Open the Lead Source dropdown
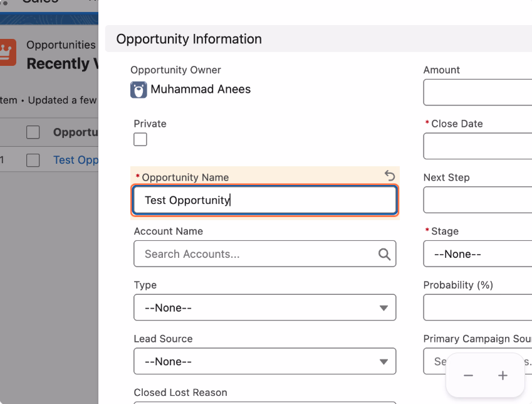Screen dimensions: 532x404 click(x=264, y=361)
